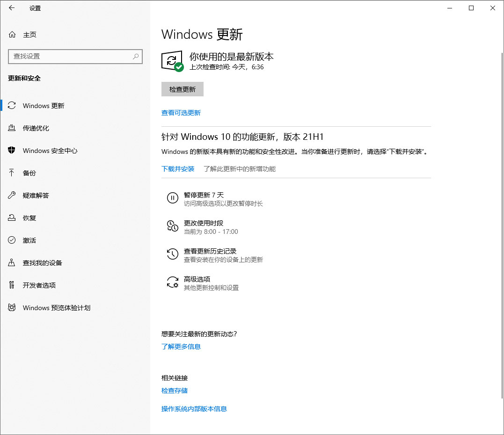查看激活状态页面
Viewport: 504px width, 435px height.
(x=29, y=240)
